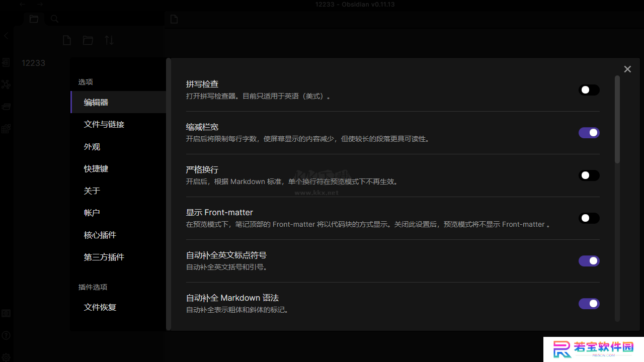Open the 帐户 settings tab
This screenshot has width=644, height=362.
point(118,213)
